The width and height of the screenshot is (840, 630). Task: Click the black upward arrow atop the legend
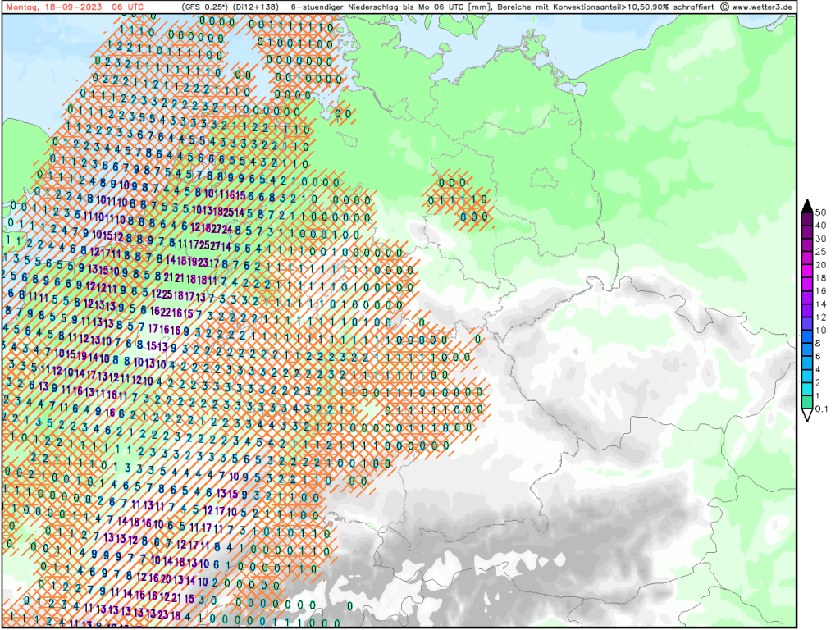point(807,206)
